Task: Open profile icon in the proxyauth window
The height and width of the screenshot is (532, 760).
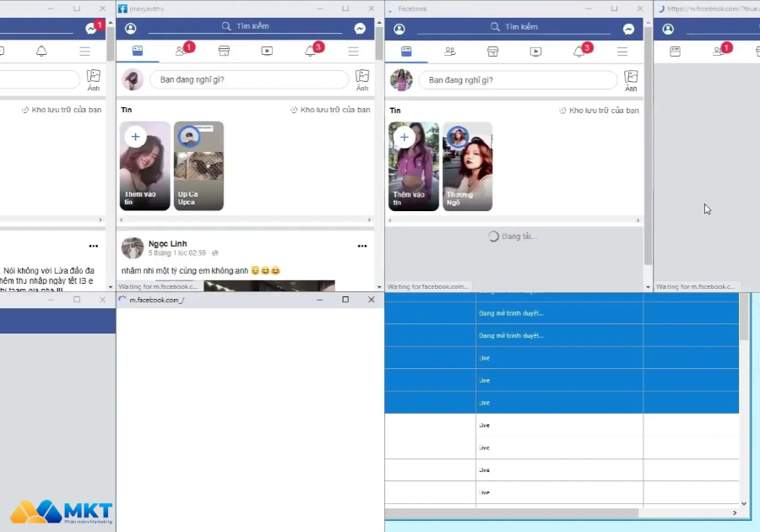Action: pyautogui.click(x=130, y=29)
